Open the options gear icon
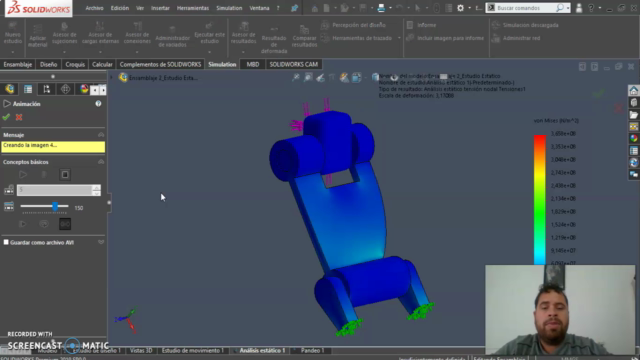Image resolution: width=640 pixels, height=360 pixels. (x=460, y=8)
